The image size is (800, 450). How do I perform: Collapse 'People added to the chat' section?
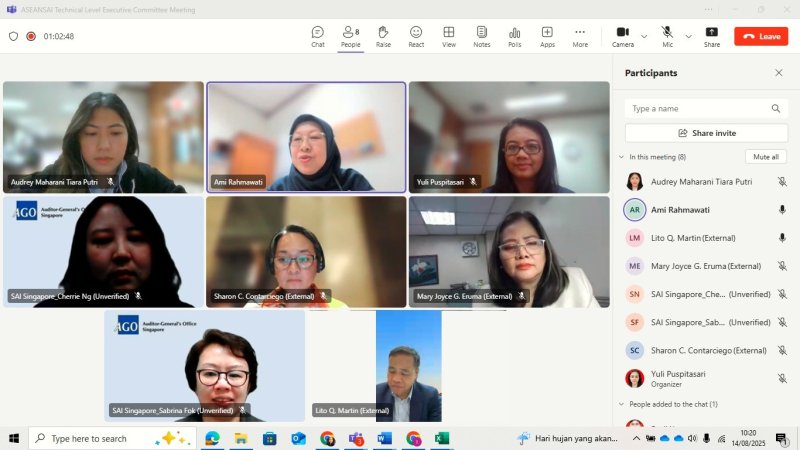[621, 404]
